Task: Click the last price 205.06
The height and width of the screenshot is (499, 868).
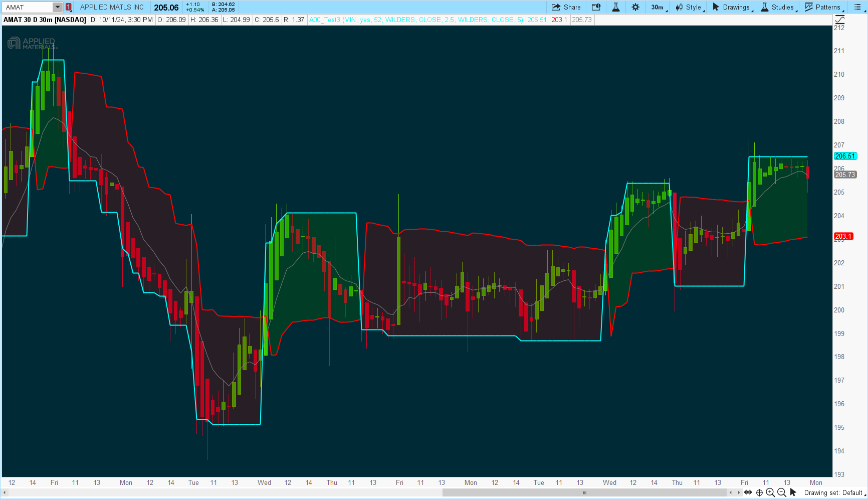Action: (166, 8)
